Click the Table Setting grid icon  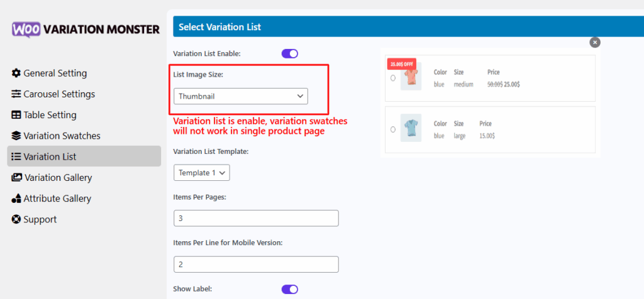pyautogui.click(x=16, y=115)
